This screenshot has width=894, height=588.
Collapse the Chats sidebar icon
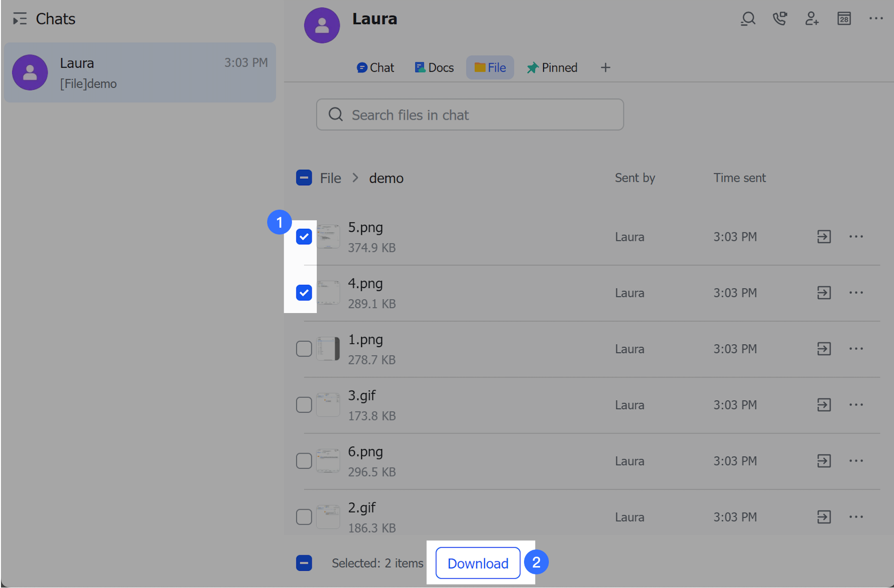pyautogui.click(x=19, y=20)
